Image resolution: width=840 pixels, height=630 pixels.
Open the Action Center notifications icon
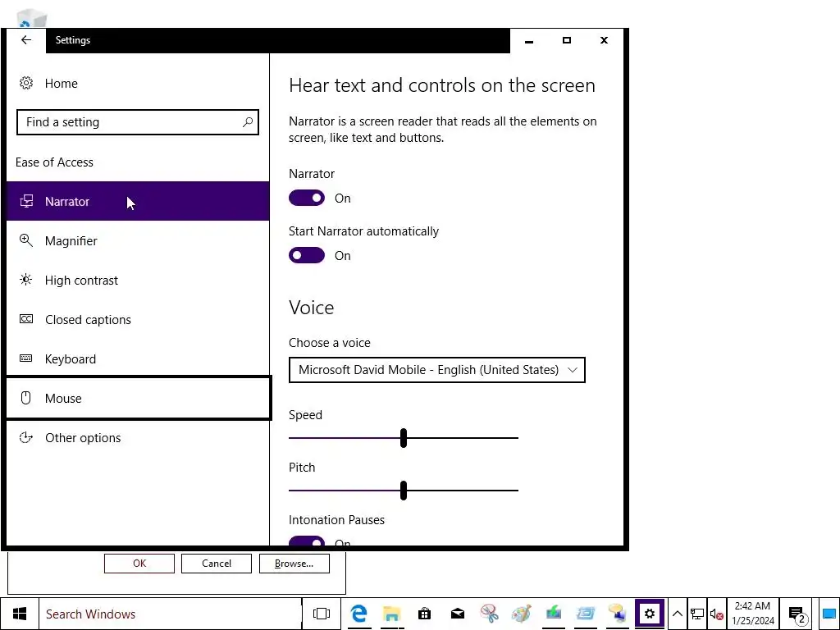point(797,614)
